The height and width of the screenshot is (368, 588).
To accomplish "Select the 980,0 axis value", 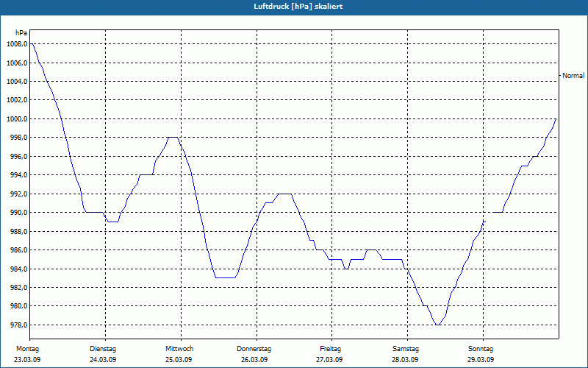I will click(x=18, y=306).
